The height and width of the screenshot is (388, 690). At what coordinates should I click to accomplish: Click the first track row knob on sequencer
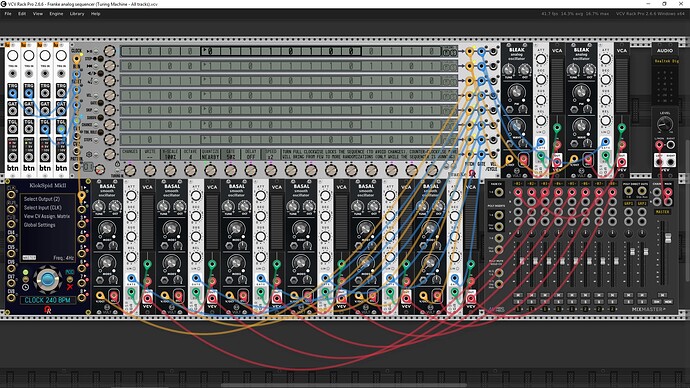(110, 51)
